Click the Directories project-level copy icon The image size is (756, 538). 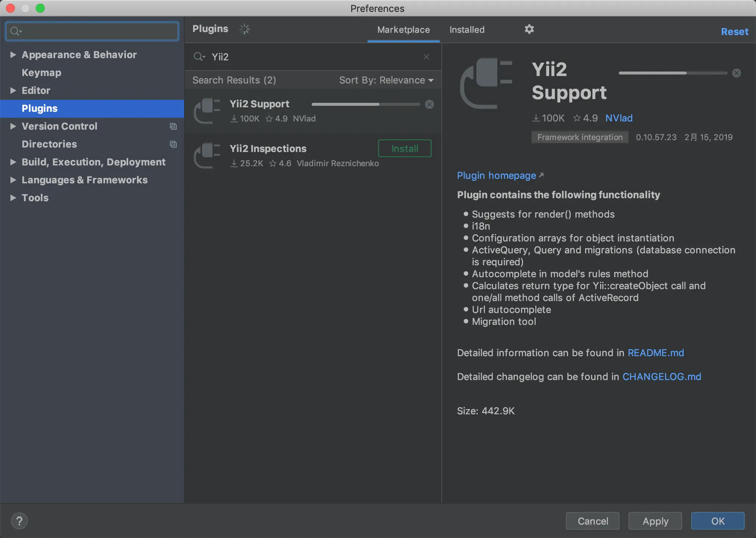[x=173, y=144]
